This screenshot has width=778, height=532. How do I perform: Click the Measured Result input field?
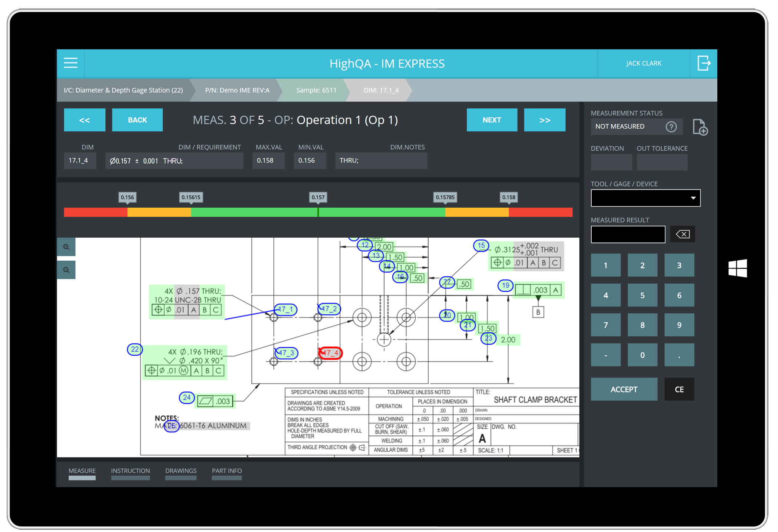tap(628, 234)
